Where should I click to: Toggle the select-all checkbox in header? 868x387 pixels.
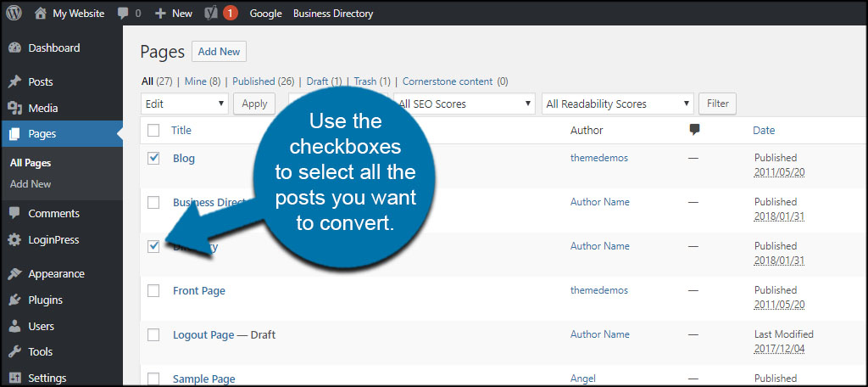pyautogui.click(x=153, y=131)
